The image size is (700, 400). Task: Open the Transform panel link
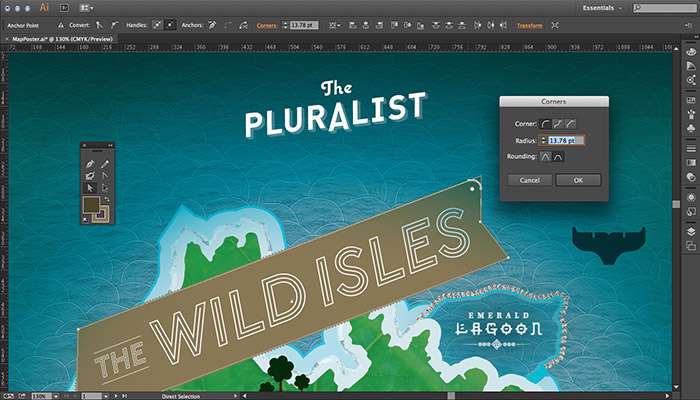529,25
